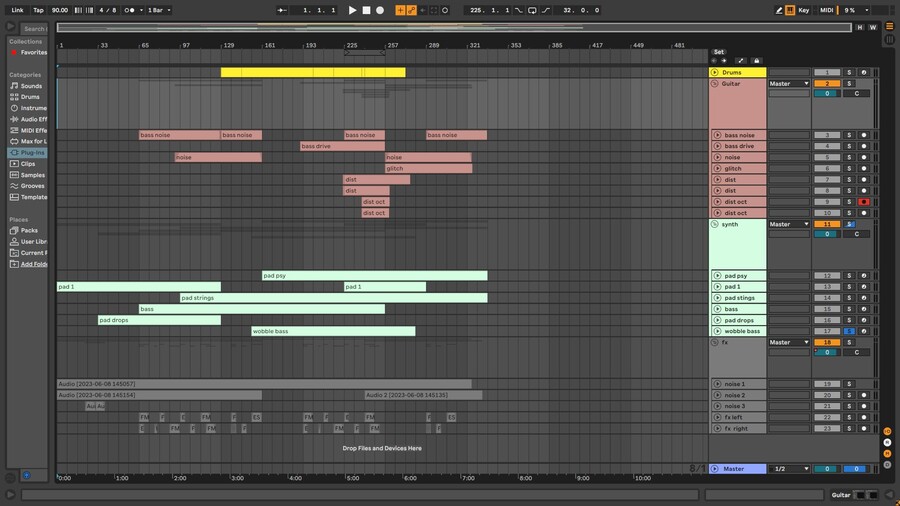Viewport: 900px width, 506px height.
Task: Click the tempo field 90.00
Action: 60,10
